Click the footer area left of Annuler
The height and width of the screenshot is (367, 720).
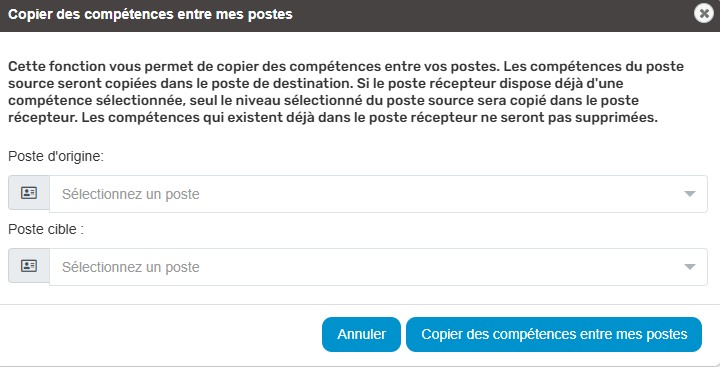(161, 334)
